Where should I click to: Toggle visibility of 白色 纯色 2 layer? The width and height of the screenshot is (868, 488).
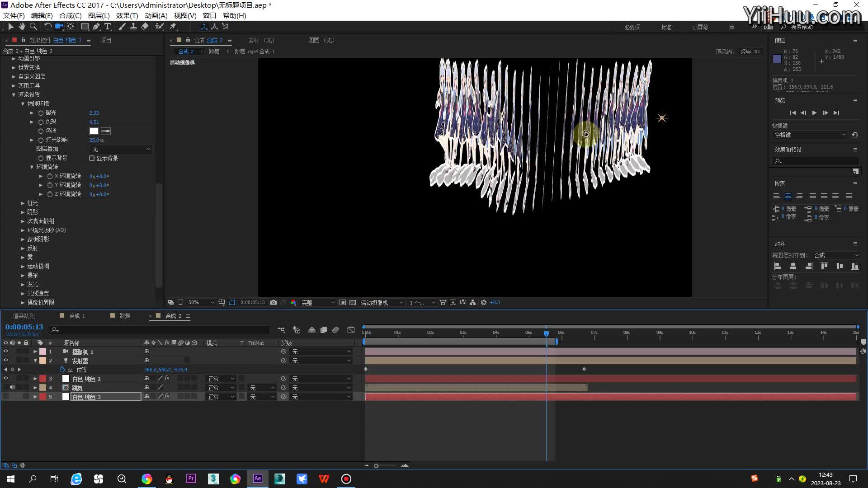tap(5, 378)
